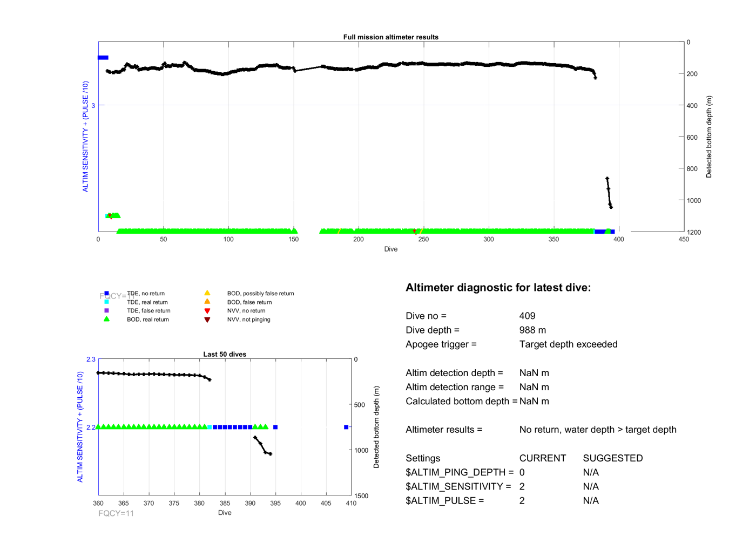This screenshot has width=756, height=557.
Task: Click the cyan square 'TDE, real return' legend marker
Action: click(x=106, y=302)
